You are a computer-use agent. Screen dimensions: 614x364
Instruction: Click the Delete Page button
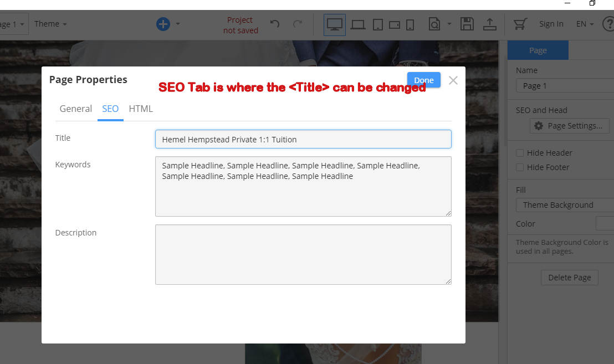(569, 278)
